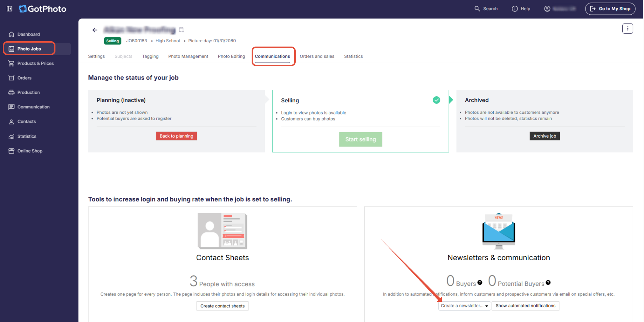The height and width of the screenshot is (322, 644).
Task: Toggle the sidebar collapse icon
Action: click(10, 9)
